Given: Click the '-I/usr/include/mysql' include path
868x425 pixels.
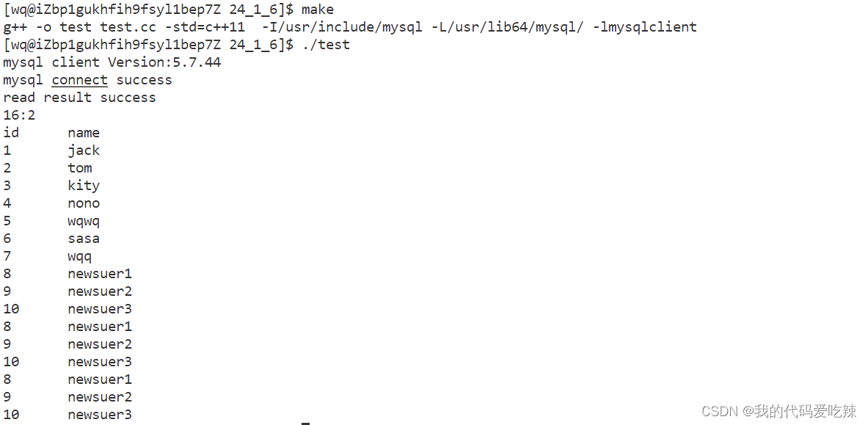Looking at the screenshot, I should point(342,27).
